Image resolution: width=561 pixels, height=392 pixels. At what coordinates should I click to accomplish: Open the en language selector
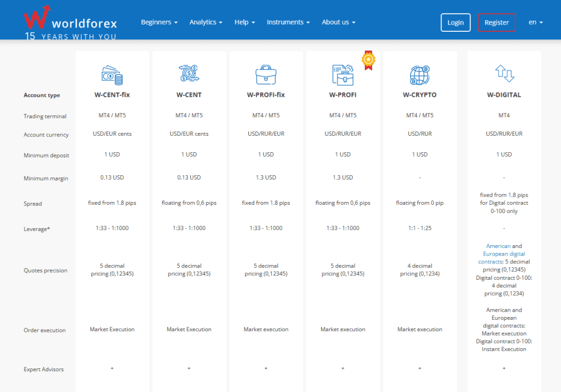point(536,22)
